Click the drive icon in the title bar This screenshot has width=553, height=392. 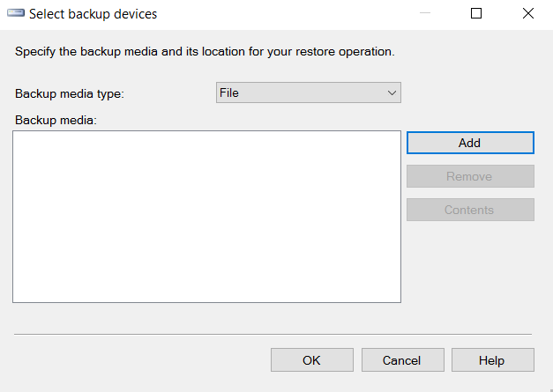point(16,14)
